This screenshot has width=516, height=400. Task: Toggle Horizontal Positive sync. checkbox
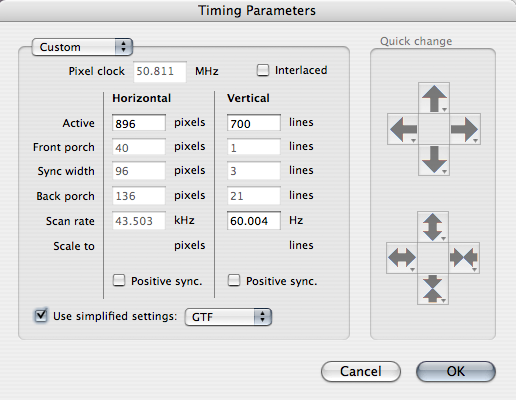click(x=119, y=280)
